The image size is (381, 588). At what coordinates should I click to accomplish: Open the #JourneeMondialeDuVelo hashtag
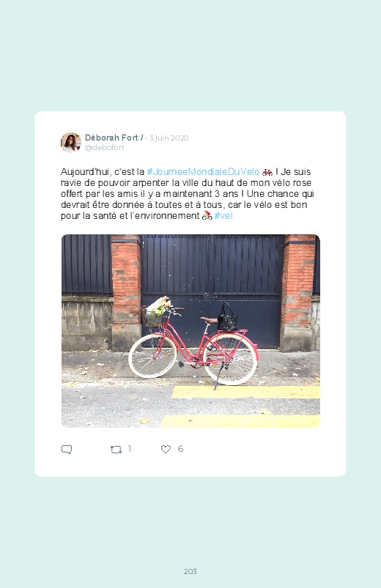tap(203, 172)
